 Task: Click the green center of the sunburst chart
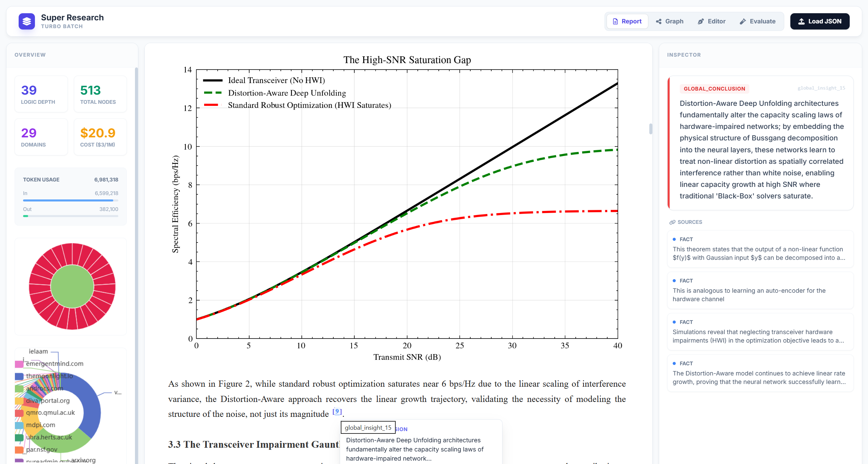click(72, 286)
